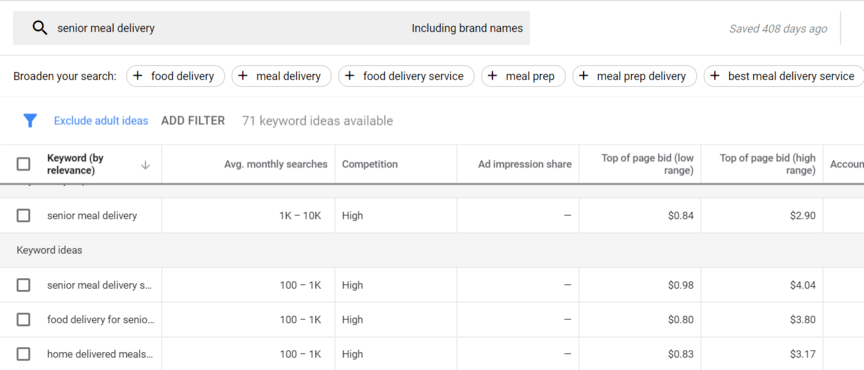Click the 71 keyword ideas available text
This screenshot has width=864, height=370.
[317, 121]
